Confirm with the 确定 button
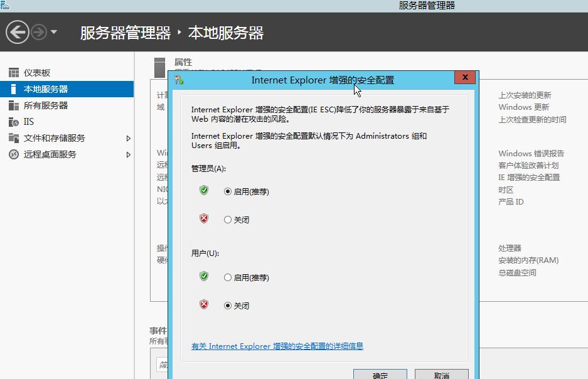Image resolution: width=588 pixels, height=379 pixels. (x=380, y=375)
